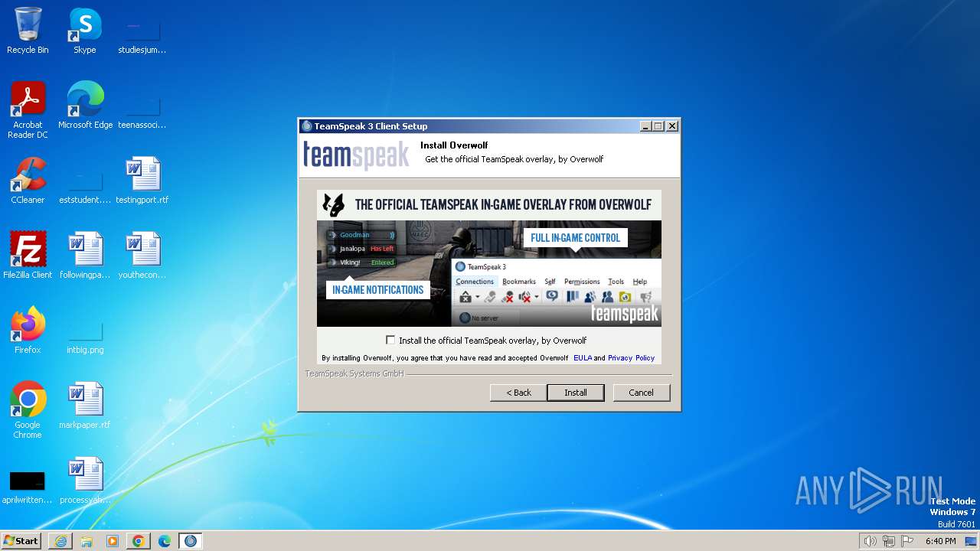Viewport: 980px width, 551px height.
Task: Select the Google Chrome desktop shortcut
Action: [x=28, y=410]
